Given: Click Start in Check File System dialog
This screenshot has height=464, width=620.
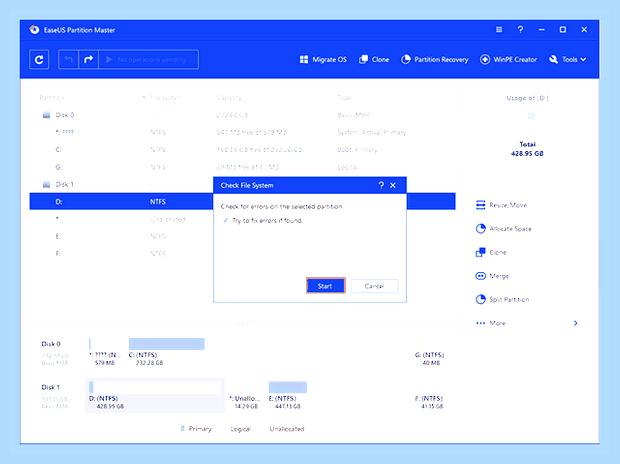Looking at the screenshot, I should (x=325, y=286).
